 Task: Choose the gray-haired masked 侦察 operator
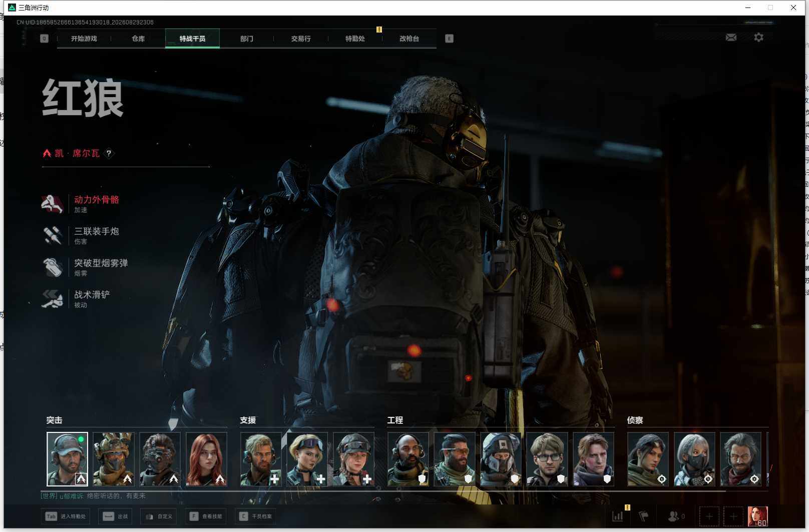(694, 459)
